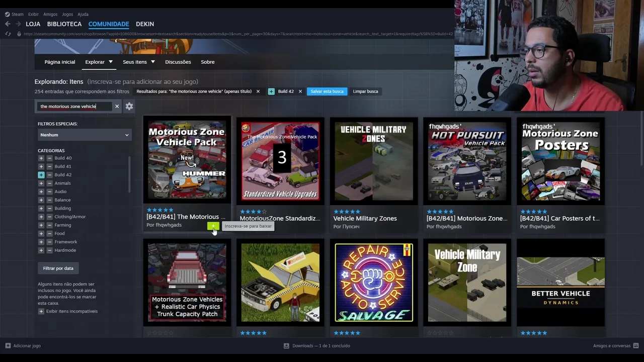644x362 pixels.
Task: Open the Filtros Especiais Nenhum dropdown
Action: 85,135
